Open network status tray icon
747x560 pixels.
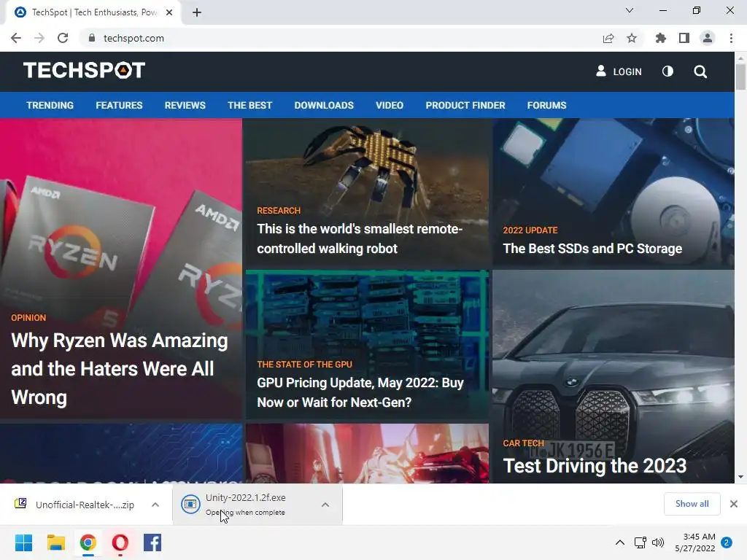click(640, 542)
